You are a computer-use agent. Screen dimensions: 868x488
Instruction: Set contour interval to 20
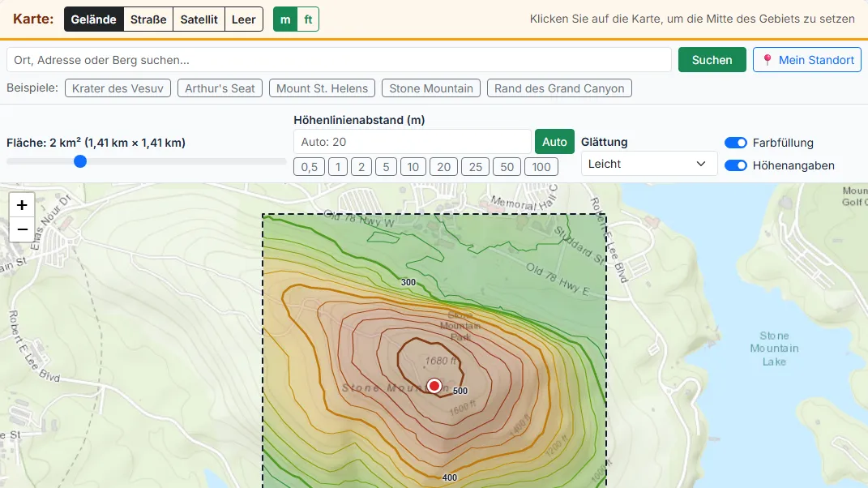444,167
